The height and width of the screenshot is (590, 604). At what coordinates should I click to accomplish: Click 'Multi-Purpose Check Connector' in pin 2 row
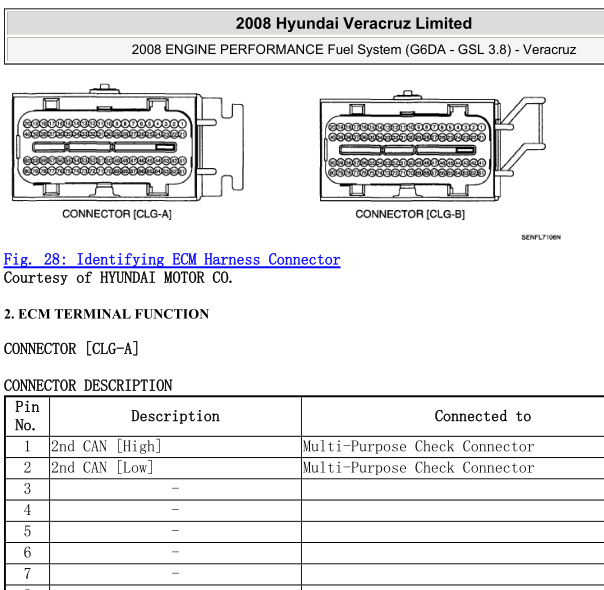click(418, 468)
